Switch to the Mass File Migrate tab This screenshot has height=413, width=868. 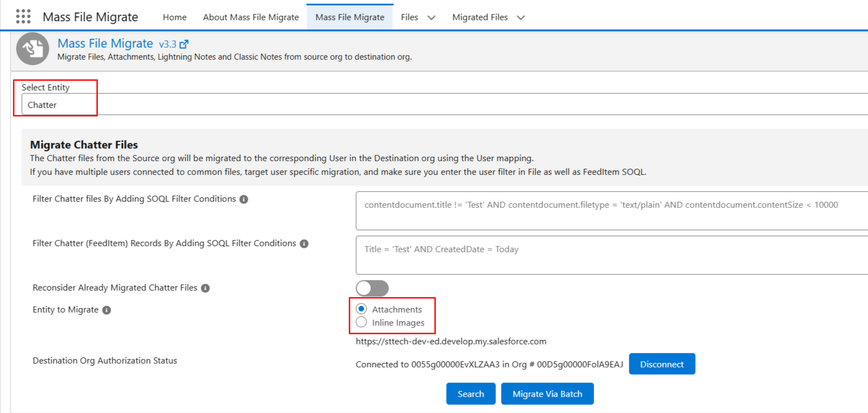click(x=350, y=17)
